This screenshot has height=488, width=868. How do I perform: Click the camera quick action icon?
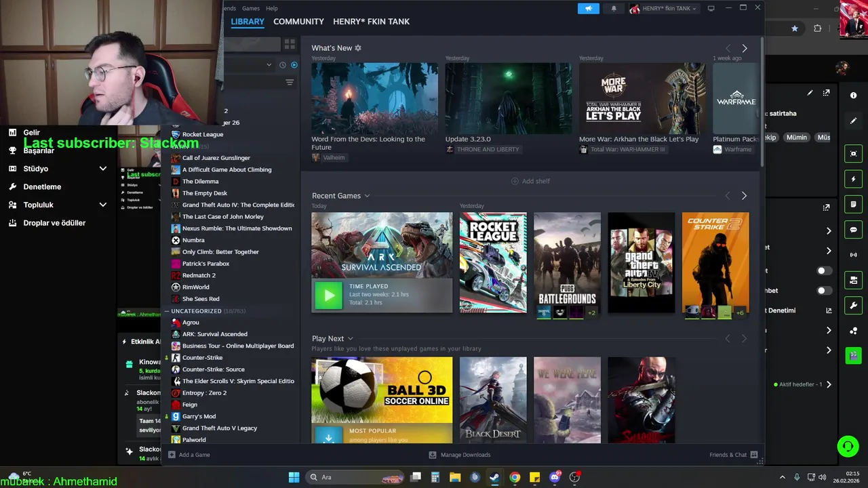tap(853, 280)
